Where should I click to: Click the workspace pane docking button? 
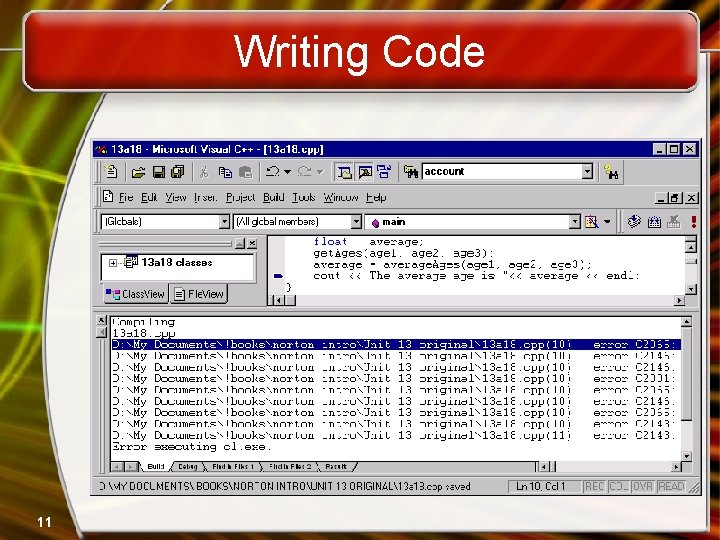click(x=240, y=243)
